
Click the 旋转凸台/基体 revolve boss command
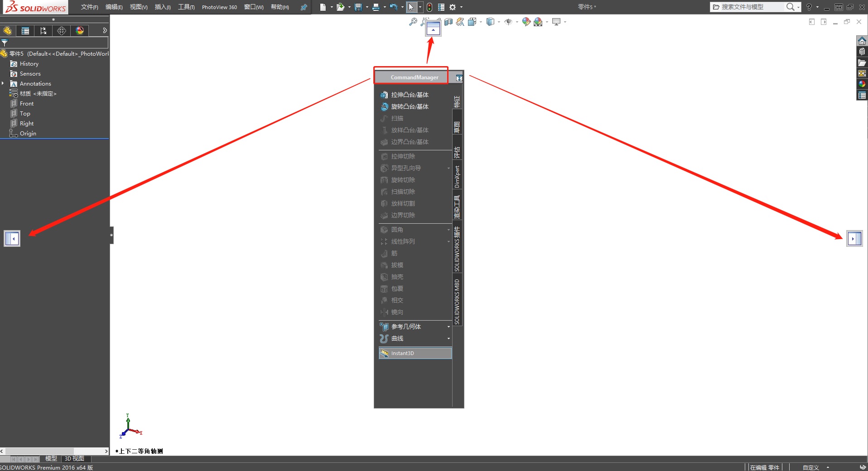(x=405, y=106)
